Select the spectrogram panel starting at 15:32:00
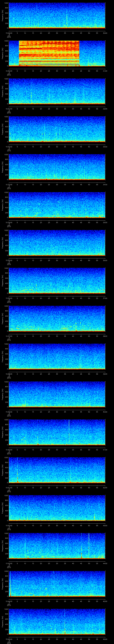Screen dimensions: 114x644 tap(57, 129)
